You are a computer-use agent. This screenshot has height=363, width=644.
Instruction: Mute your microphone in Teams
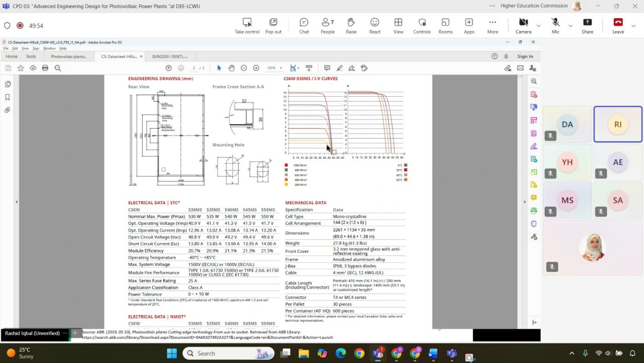(555, 23)
